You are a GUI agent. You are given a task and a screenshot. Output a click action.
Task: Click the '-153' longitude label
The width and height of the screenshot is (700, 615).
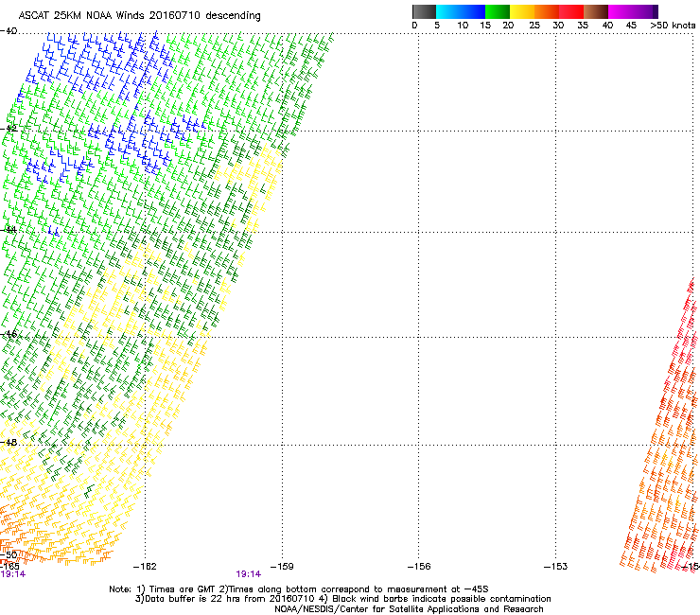tap(556, 567)
